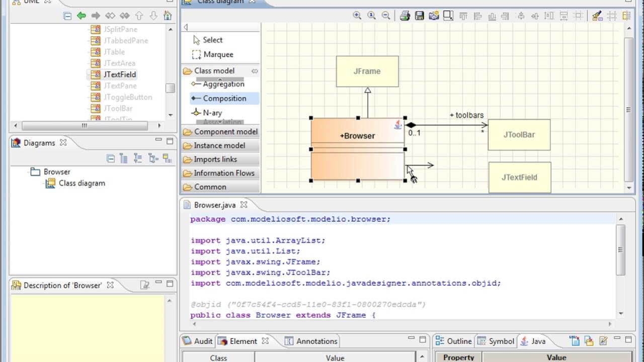Close the Browser.java editor tab
Viewport: 644px width, 362px height.
pos(244,205)
